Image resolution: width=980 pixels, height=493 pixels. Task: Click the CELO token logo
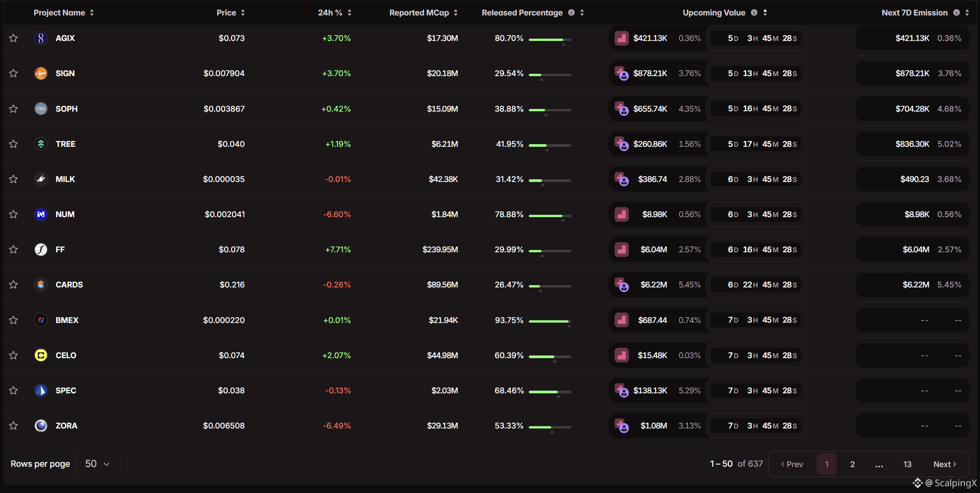click(x=41, y=355)
